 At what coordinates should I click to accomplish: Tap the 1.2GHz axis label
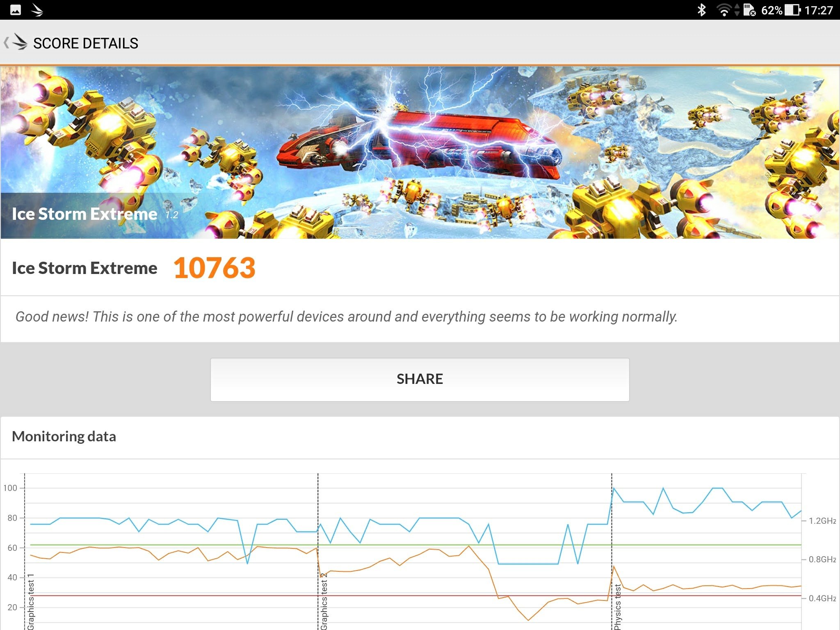pos(822,521)
